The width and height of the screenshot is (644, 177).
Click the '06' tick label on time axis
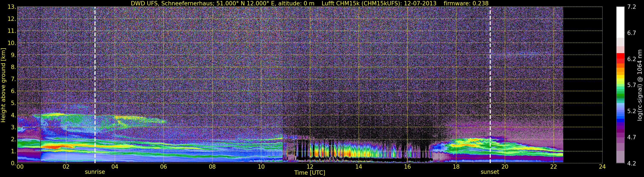[164, 167]
